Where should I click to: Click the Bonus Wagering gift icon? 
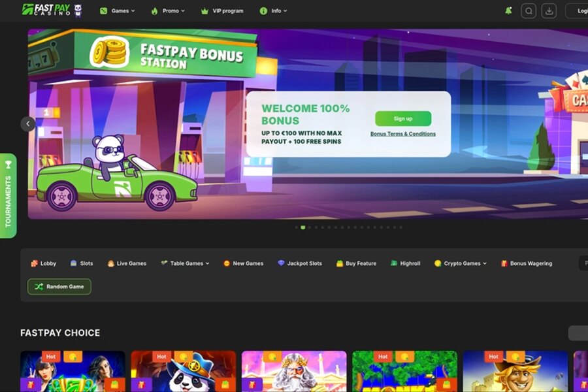click(x=504, y=263)
